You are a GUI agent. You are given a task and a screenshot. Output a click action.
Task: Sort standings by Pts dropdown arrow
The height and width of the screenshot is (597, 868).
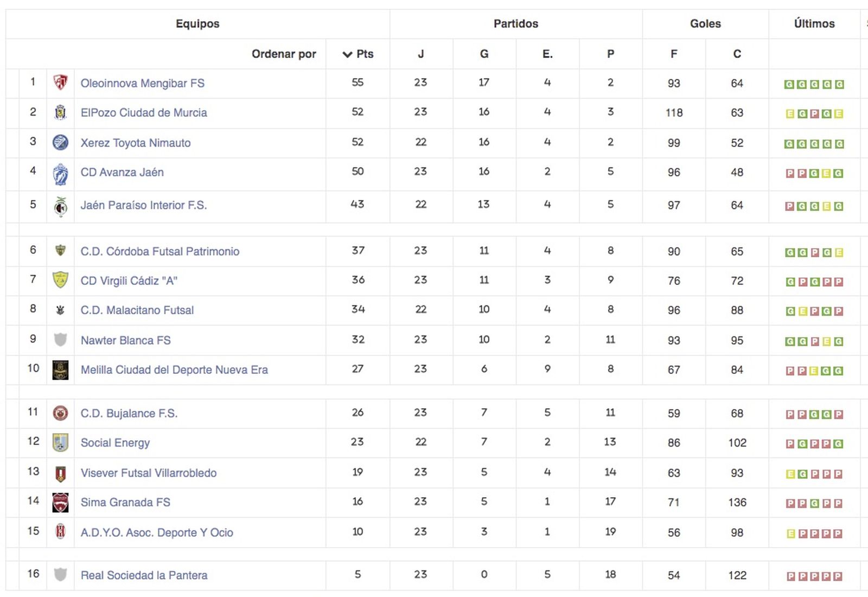coord(348,54)
